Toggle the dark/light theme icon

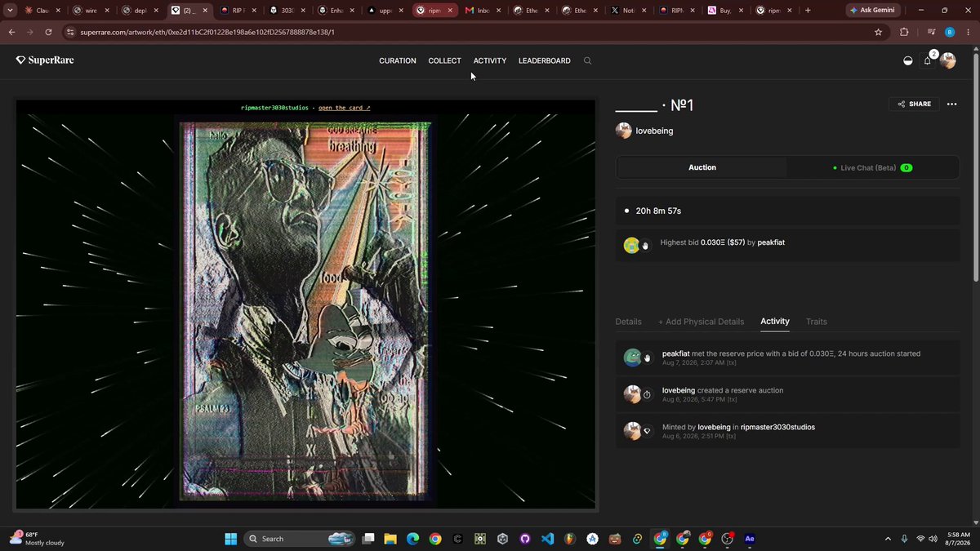click(907, 61)
